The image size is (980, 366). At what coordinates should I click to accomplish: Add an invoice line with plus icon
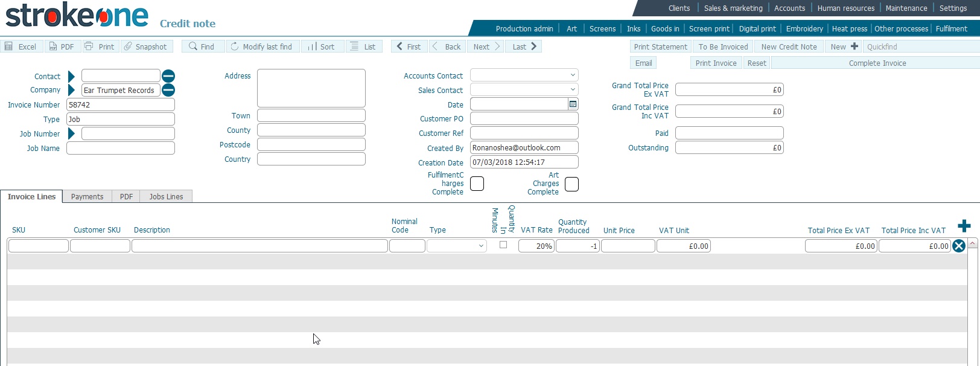(964, 226)
